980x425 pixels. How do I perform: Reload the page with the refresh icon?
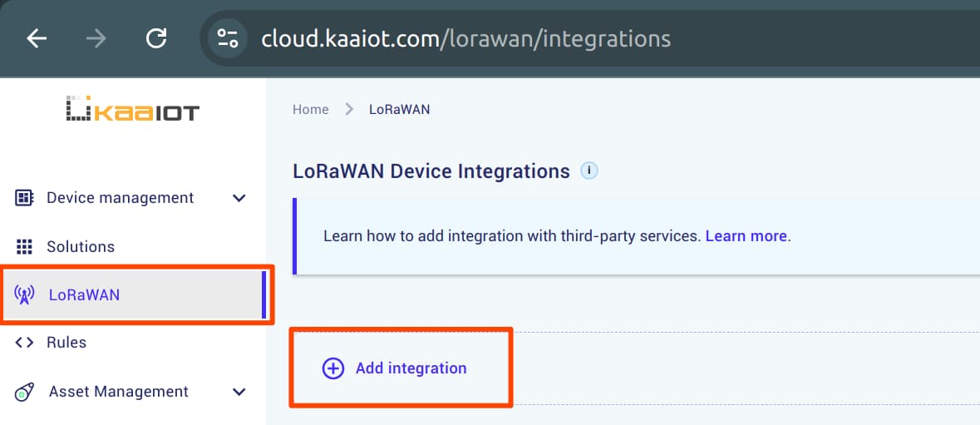pyautogui.click(x=156, y=39)
